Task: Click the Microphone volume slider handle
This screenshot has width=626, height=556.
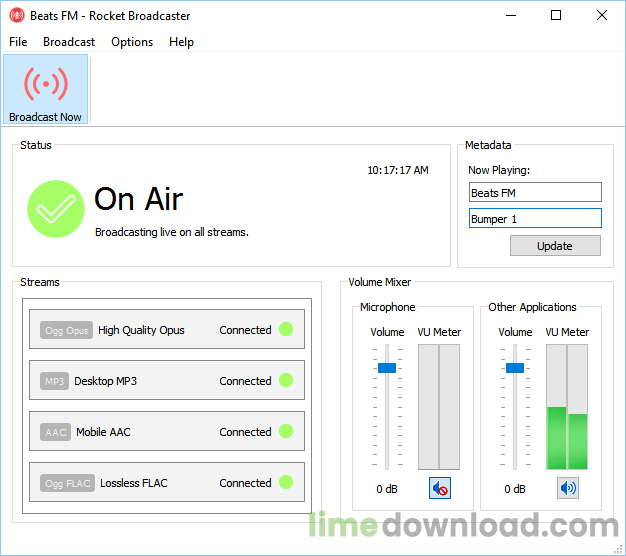Action: [387, 368]
